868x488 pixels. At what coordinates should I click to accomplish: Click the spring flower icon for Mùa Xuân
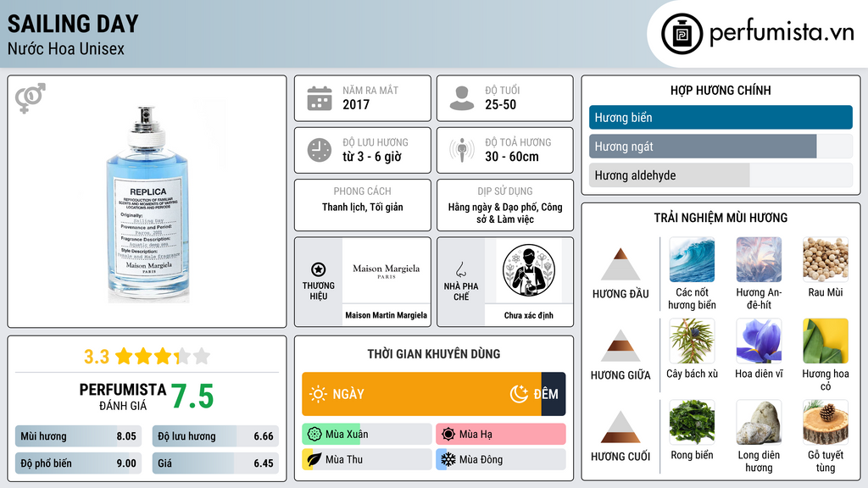coord(314,435)
